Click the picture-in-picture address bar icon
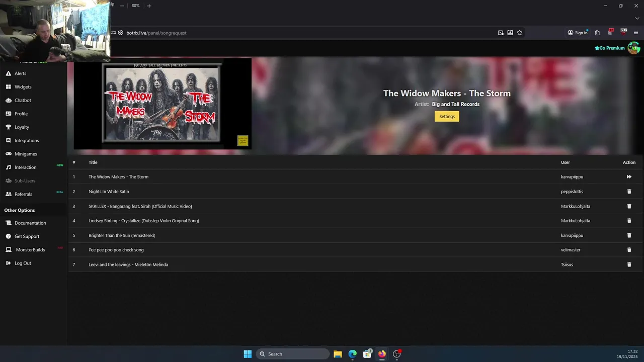 [x=501, y=33]
